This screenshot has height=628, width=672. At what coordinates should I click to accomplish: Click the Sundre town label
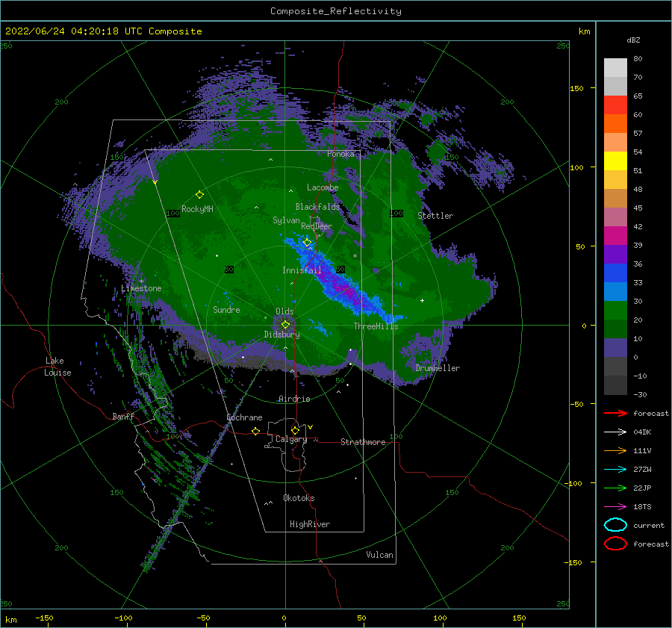(227, 309)
